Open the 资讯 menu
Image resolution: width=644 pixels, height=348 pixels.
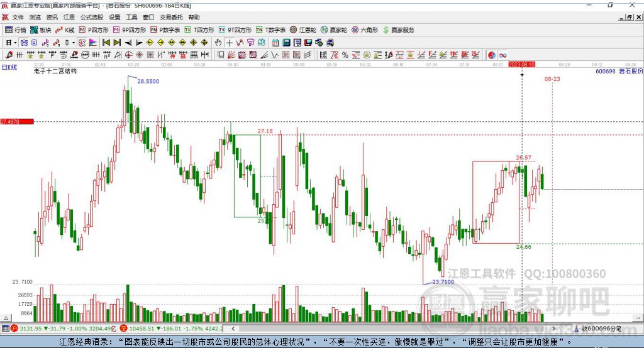point(52,17)
